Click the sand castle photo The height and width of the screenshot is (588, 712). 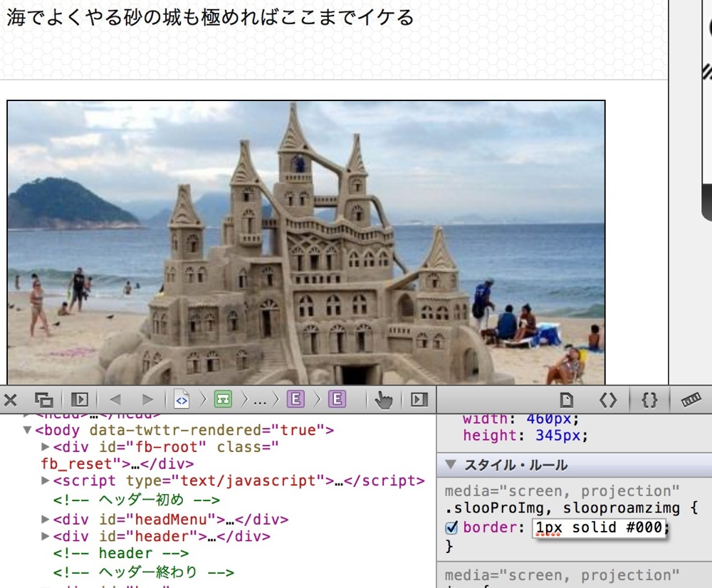pyautogui.click(x=306, y=243)
